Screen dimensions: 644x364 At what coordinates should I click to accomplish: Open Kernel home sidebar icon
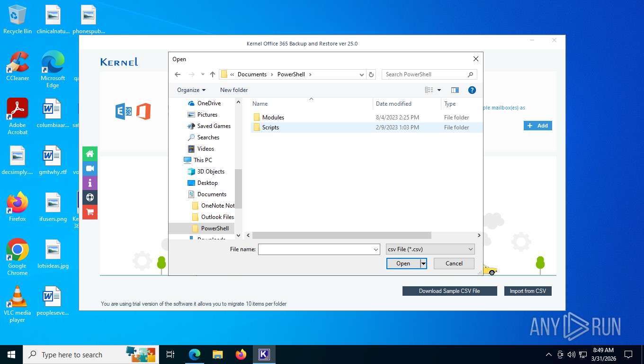tap(90, 154)
